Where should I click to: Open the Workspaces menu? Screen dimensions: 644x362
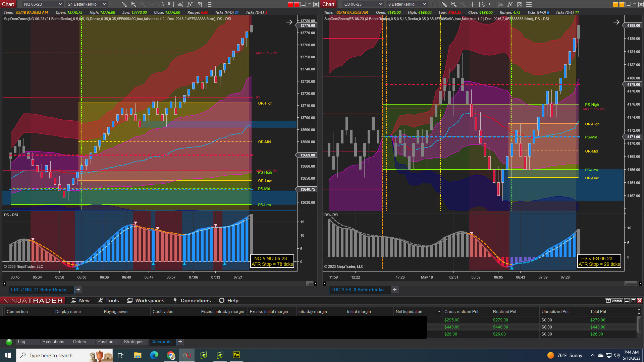click(146, 301)
